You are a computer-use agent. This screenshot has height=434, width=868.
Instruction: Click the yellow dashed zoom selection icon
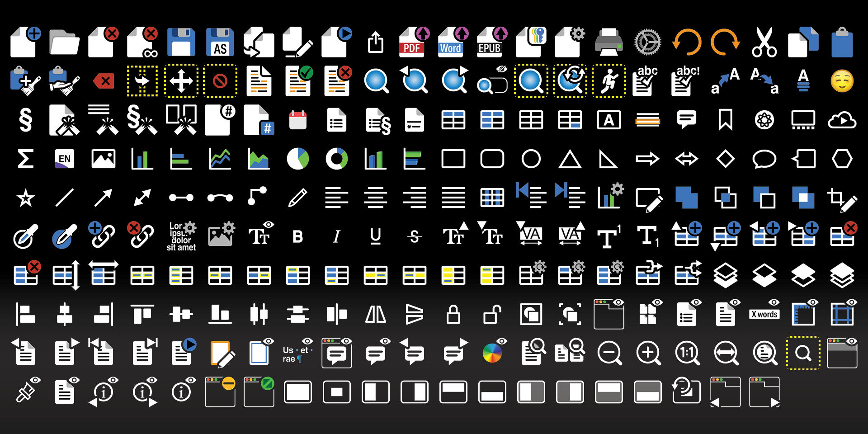pos(803,353)
